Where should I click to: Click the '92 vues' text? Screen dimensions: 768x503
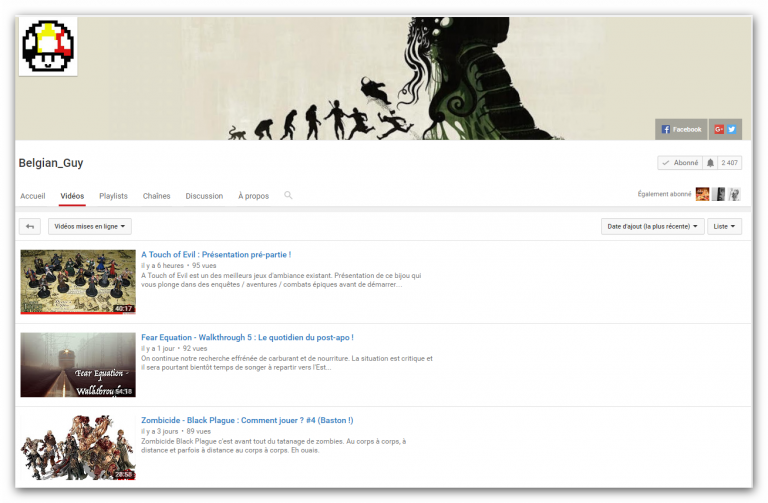tap(195, 349)
